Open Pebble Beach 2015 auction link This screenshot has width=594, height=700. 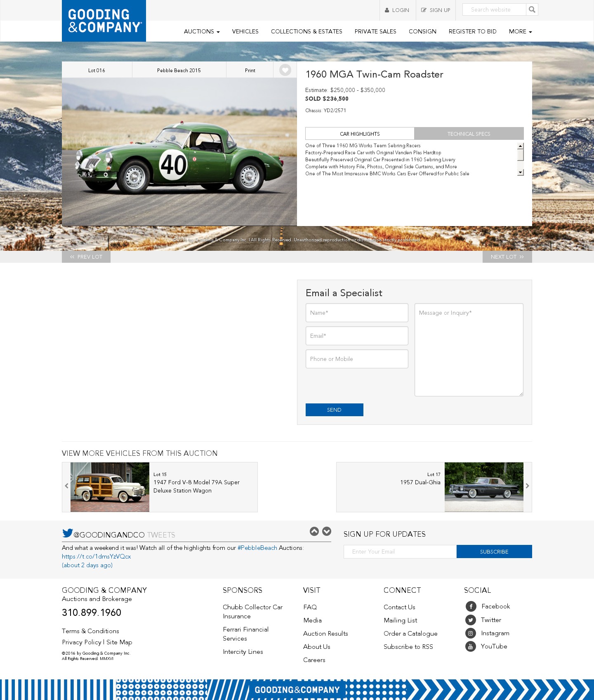click(179, 70)
